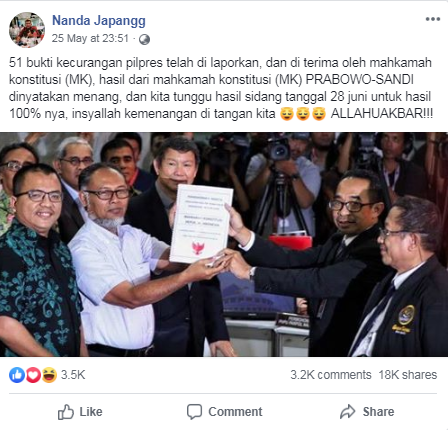The height and width of the screenshot is (430, 448).
Task: View the 18K shares list
Action: click(x=408, y=375)
